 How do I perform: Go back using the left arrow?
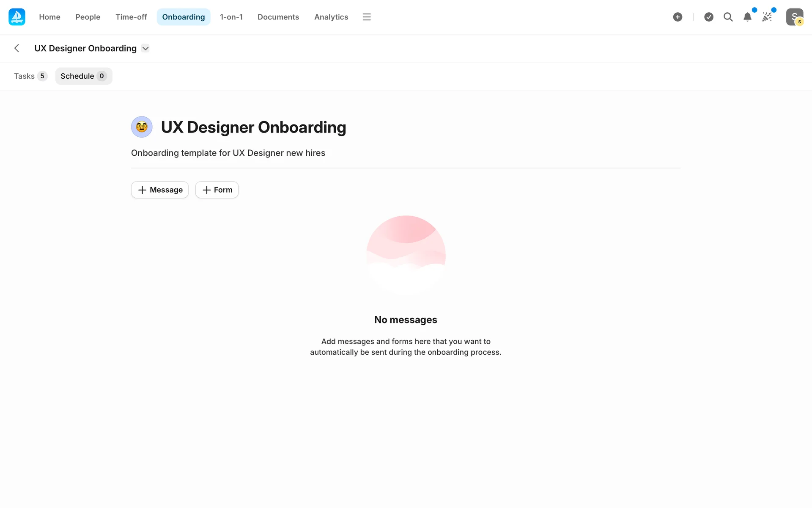[17, 48]
